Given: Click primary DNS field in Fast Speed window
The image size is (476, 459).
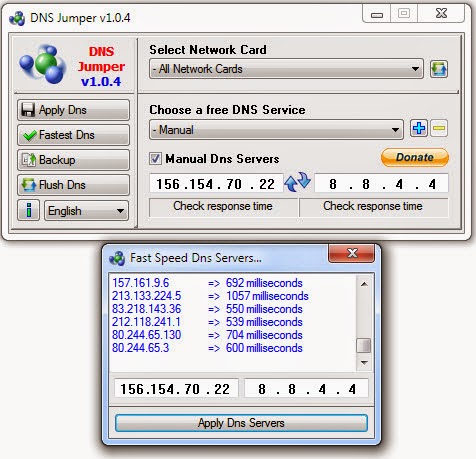Looking at the screenshot, I should point(176,389).
